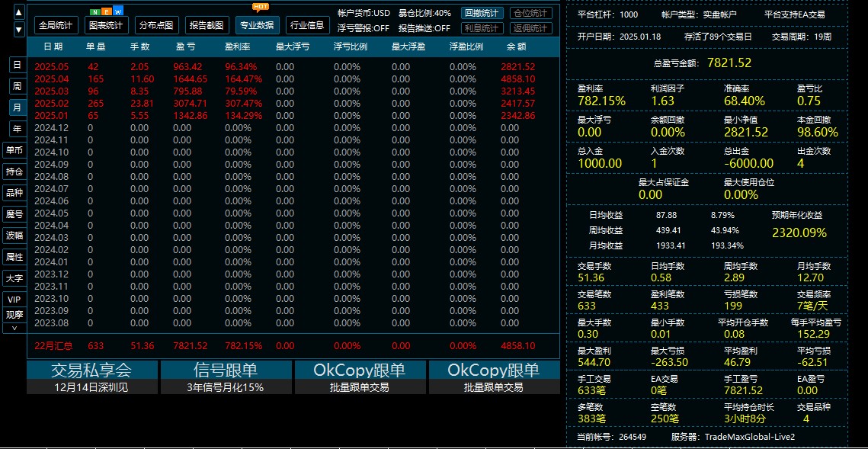Viewport: 868px width, 449px height.
Task: Open the OkCopy跟单 banner beside 信号跟单
Action: (x=360, y=370)
